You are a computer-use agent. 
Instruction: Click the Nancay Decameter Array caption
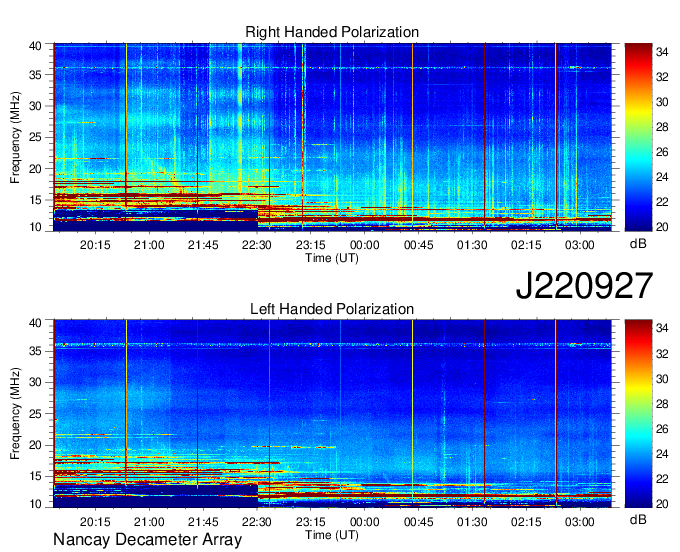click(x=147, y=540)
